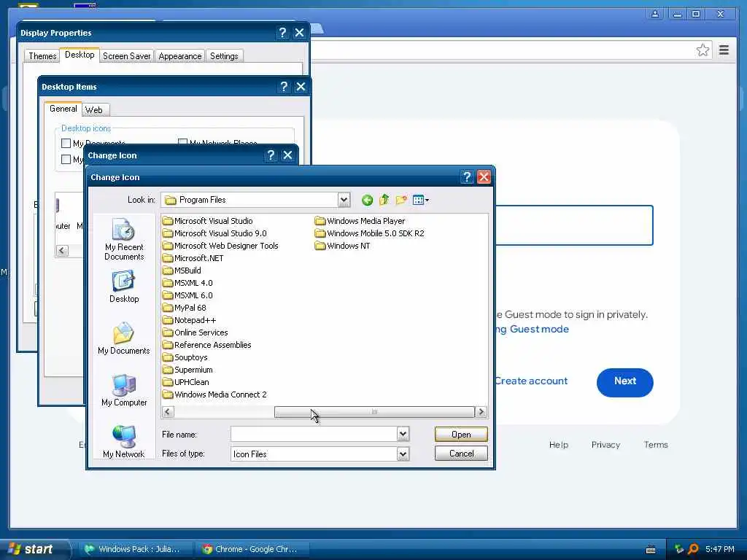Click the file list left scroll arrow
This screenshot has height=560, width=747.
[x=168, y=412]
